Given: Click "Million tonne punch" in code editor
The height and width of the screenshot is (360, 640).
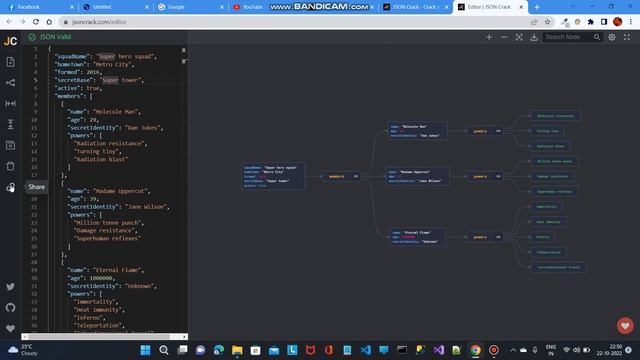Looking at the screenshot, I should 108,223.
